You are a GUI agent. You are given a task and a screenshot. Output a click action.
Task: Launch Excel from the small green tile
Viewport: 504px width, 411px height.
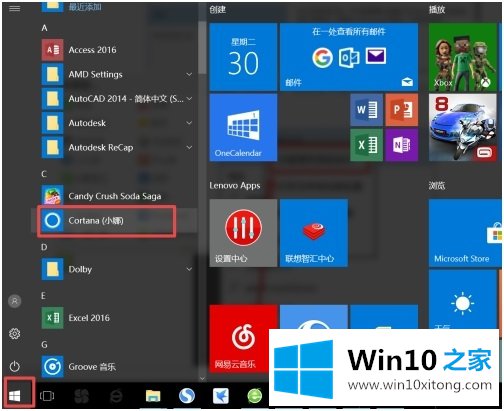367,145
